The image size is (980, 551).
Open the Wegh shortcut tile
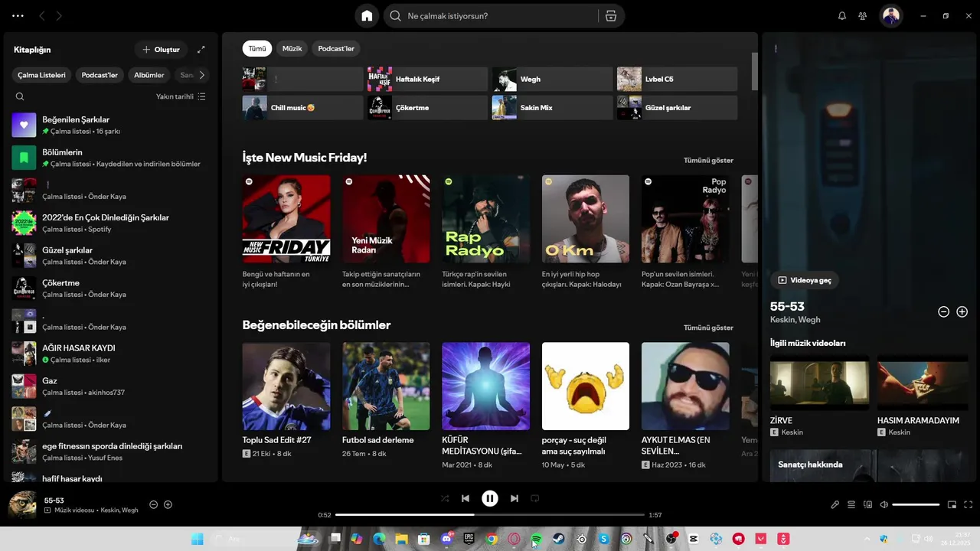[x=552, y=79]
